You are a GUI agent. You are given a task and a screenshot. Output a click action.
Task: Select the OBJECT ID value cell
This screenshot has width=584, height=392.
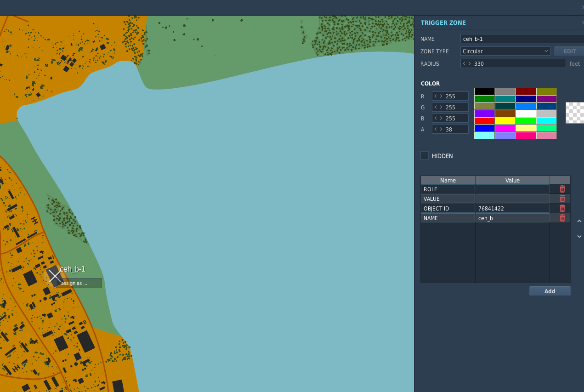pyautogui.click(x=512, y=208)
